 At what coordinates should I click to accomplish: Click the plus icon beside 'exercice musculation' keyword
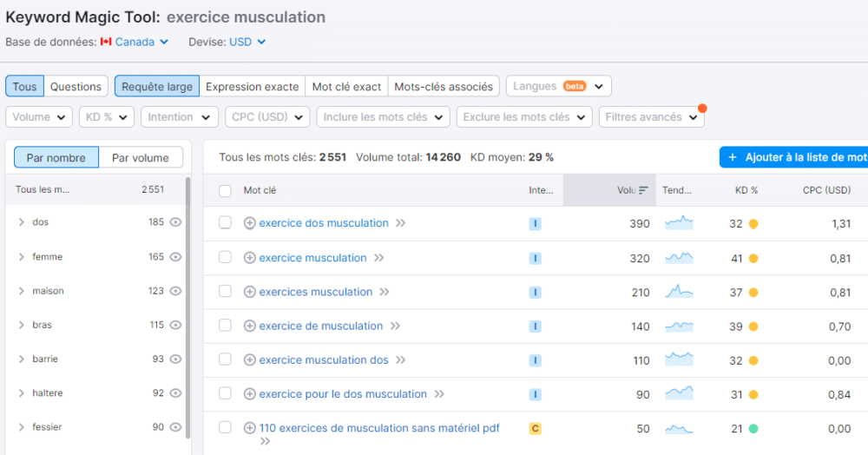[x=250, y=258]
